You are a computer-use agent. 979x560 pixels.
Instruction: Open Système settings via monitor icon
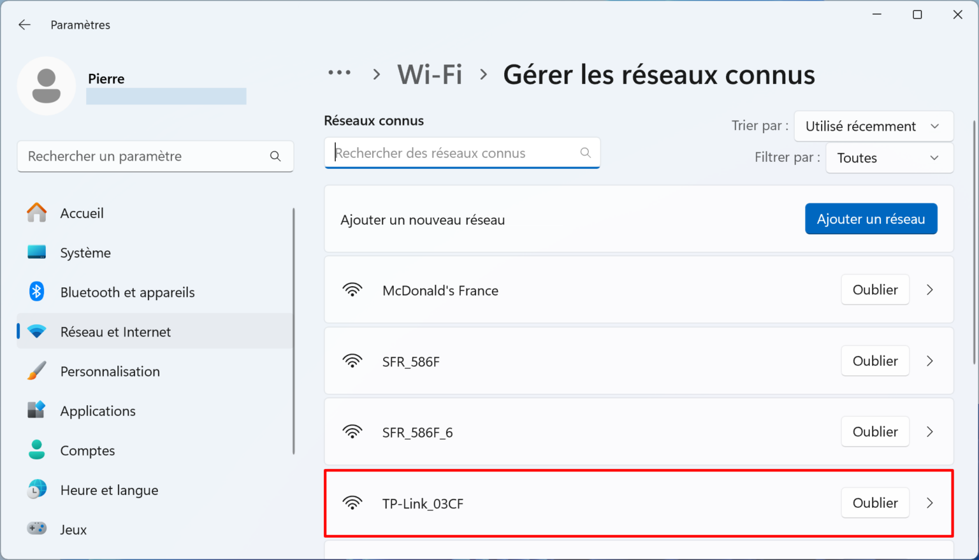[x=36, y=252]
